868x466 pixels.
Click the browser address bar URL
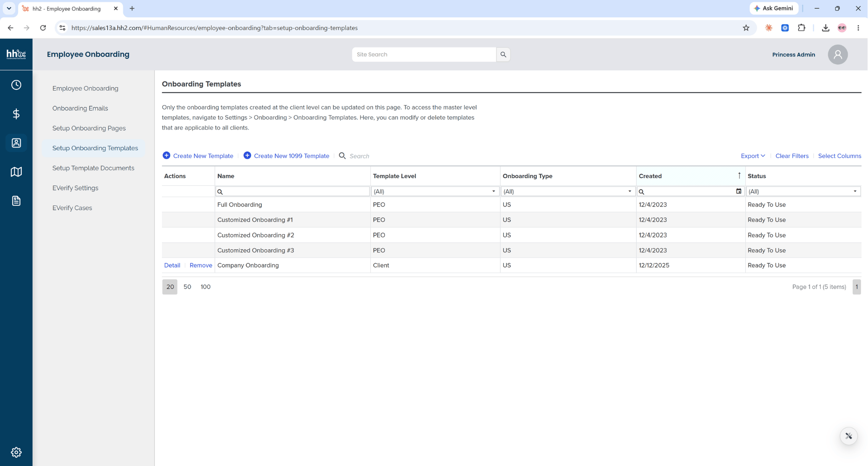215,28
